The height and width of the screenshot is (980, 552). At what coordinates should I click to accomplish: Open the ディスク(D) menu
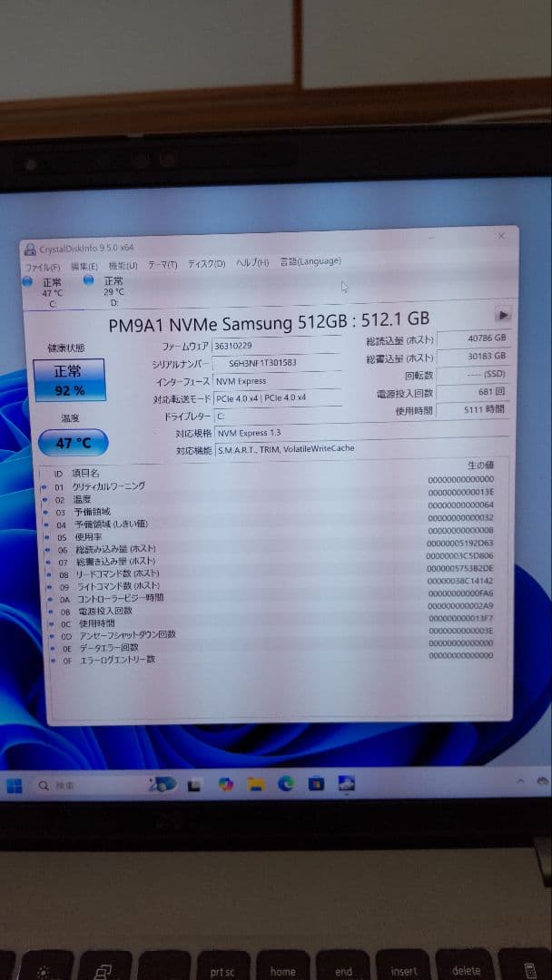coord(206,264)
